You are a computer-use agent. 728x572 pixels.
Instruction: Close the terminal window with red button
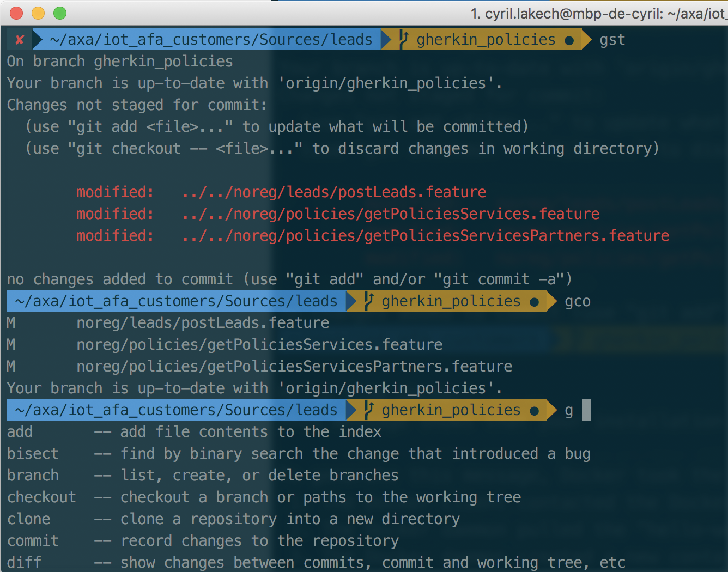[x=17, y=13]
